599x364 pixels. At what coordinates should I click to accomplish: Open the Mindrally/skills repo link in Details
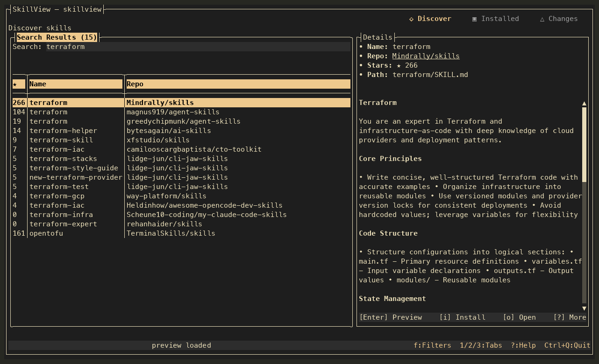[426, 56]
